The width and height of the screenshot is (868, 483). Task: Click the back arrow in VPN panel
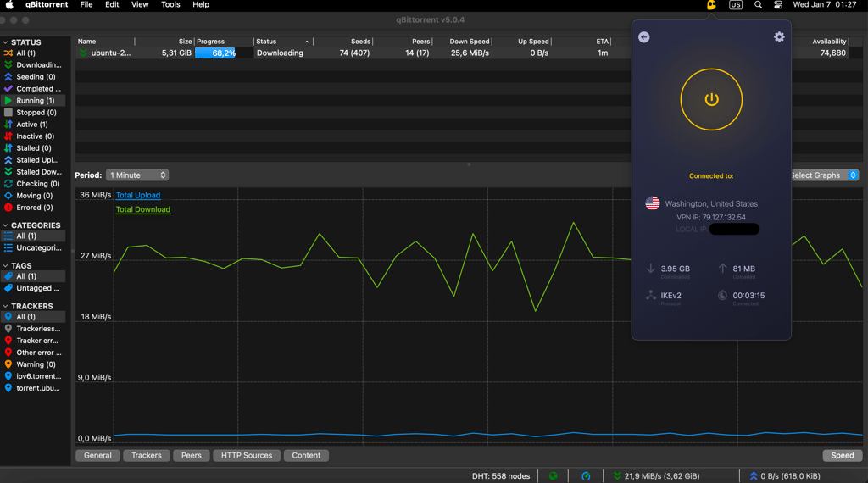coord(644,37)
